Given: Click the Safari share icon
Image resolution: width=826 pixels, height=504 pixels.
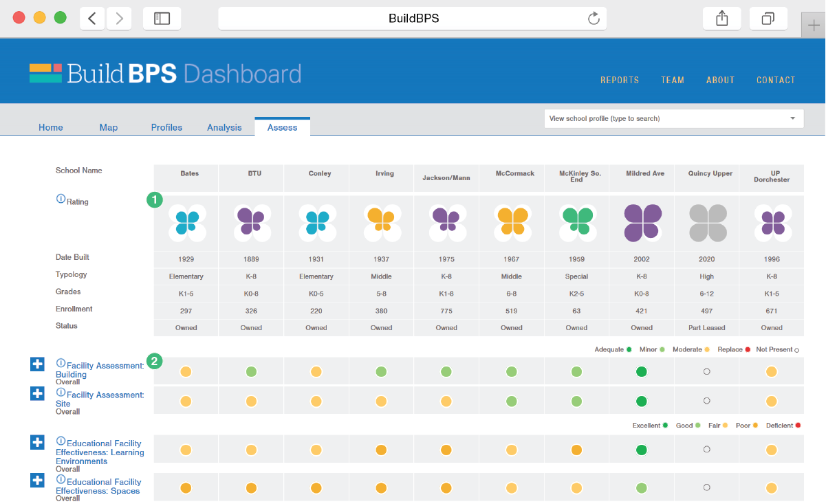Looking at the screenshot, I should [x=721, y=19].
